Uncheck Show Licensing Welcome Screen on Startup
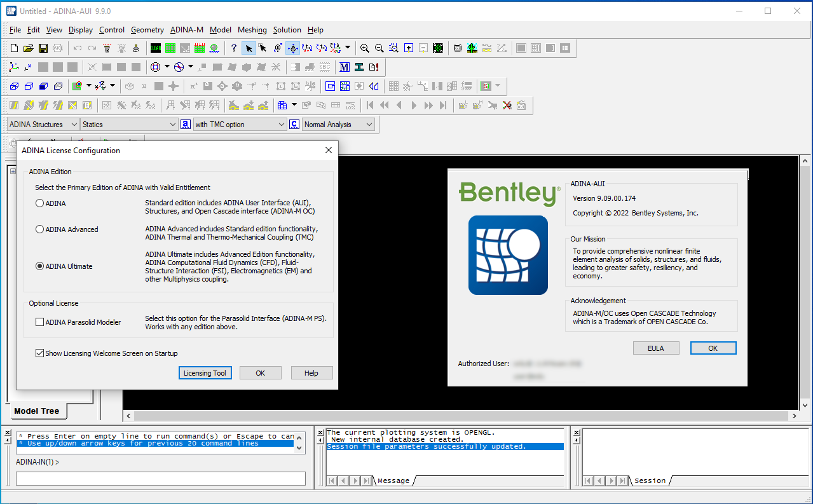 pos(40,353)
